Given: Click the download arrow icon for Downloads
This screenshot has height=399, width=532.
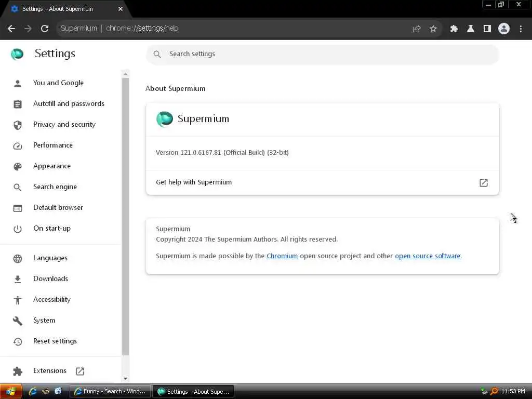Looking at the screenshot, I should (x=18, y=279).
